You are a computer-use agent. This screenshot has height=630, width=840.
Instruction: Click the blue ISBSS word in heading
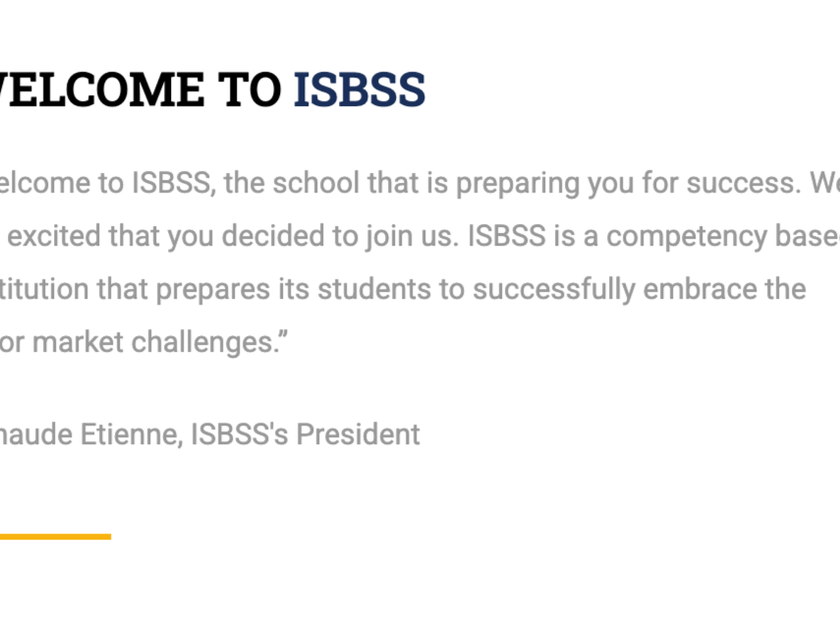359,90
